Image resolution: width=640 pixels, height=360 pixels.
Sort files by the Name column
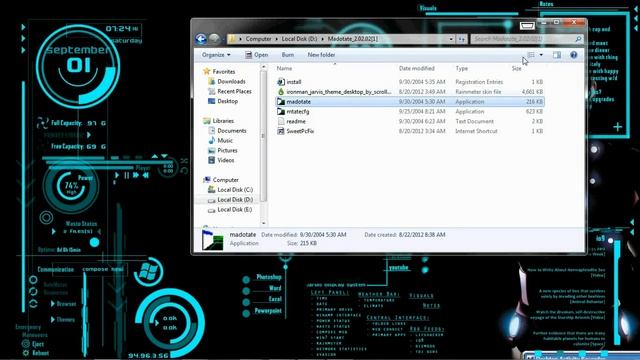(x=284, y=69)
